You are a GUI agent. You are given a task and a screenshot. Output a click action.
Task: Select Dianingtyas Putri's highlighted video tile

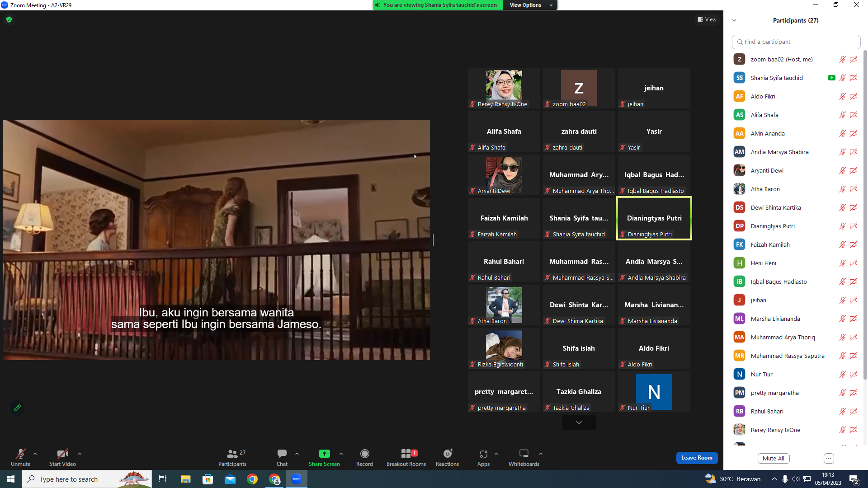pyautogui.click(x=654, y=218)
